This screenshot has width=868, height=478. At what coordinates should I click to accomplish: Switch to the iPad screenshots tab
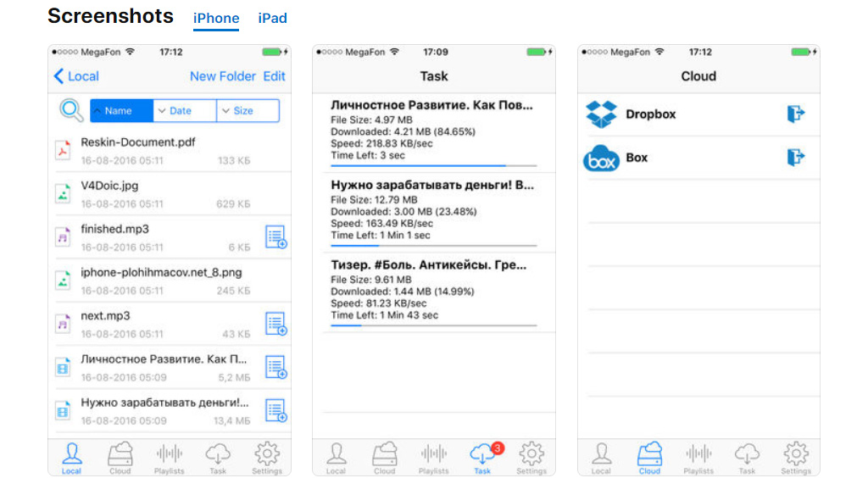click(272, 19)
